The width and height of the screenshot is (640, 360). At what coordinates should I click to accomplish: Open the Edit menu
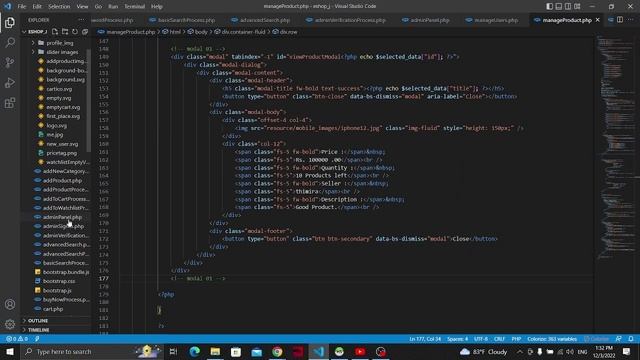point(37,7)
